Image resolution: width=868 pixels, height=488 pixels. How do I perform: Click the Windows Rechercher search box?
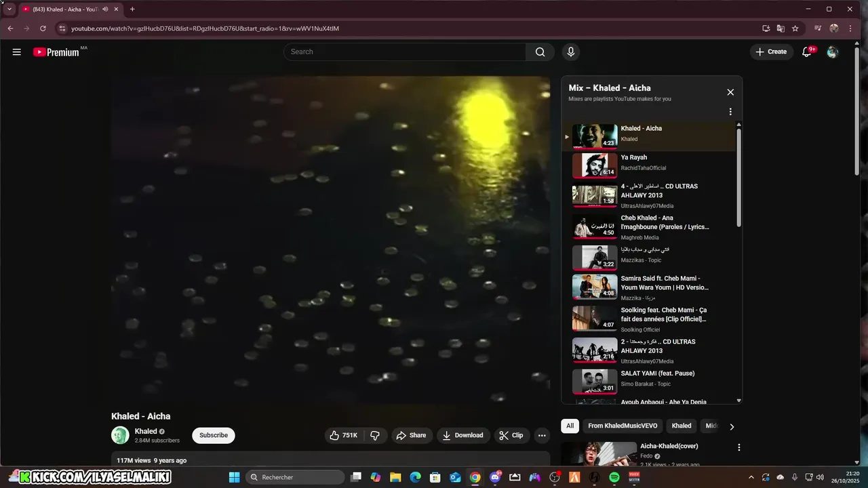[295, 477]
